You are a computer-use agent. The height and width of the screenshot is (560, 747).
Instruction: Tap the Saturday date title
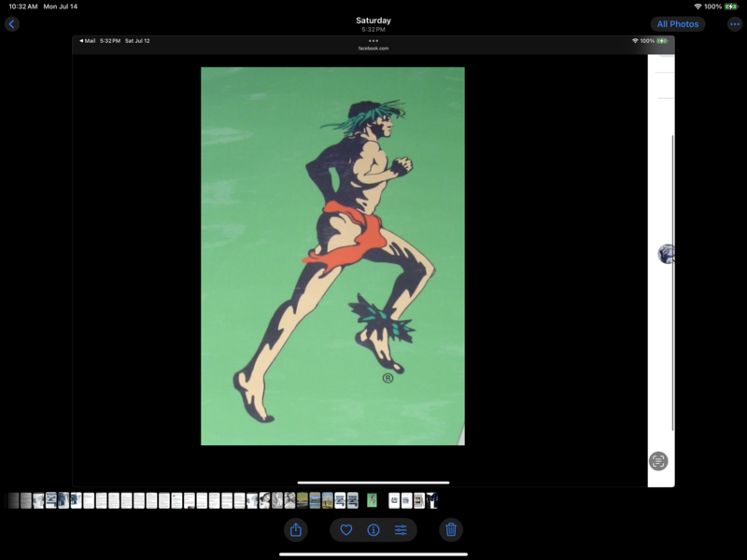point(373,21)
